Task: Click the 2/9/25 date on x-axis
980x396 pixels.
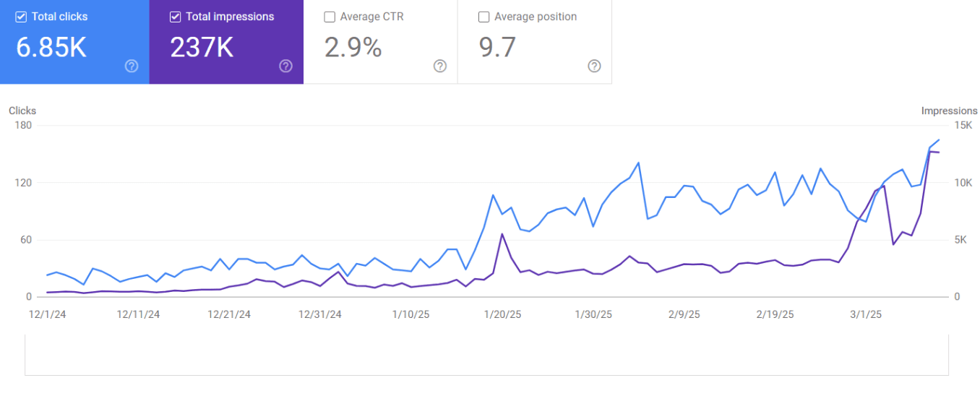Action: point(684,314)
